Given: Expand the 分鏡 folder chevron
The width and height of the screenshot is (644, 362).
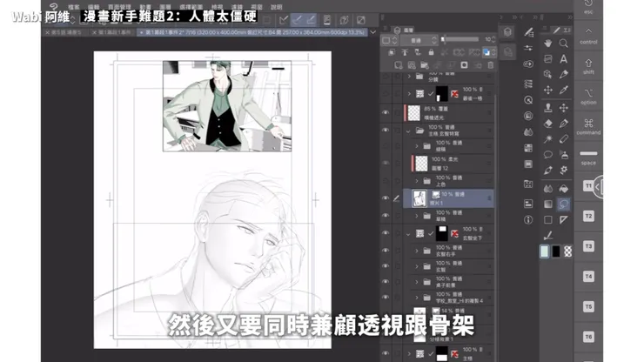Looking at the screenshot, I should pyautogui.click(x=409, y=76).
